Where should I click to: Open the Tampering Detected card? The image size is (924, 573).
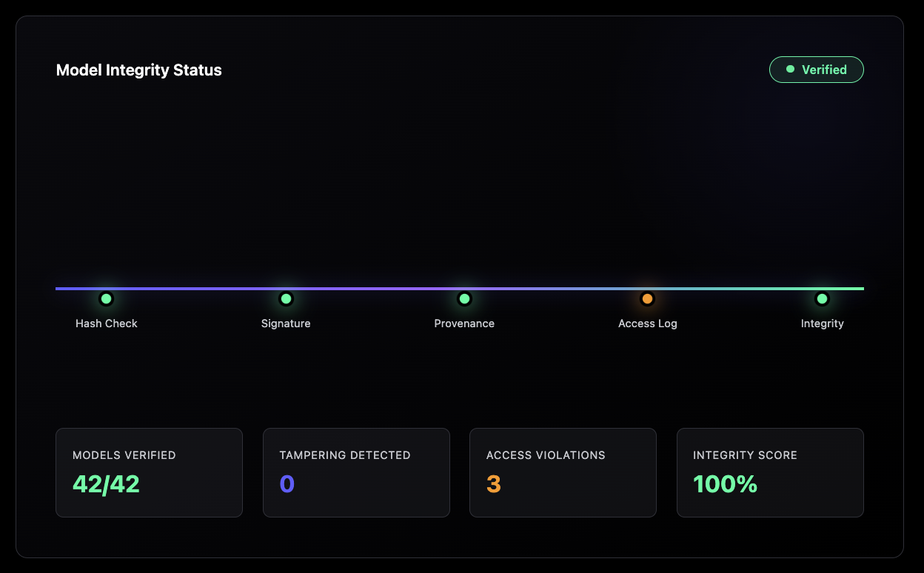pos(356,472)
